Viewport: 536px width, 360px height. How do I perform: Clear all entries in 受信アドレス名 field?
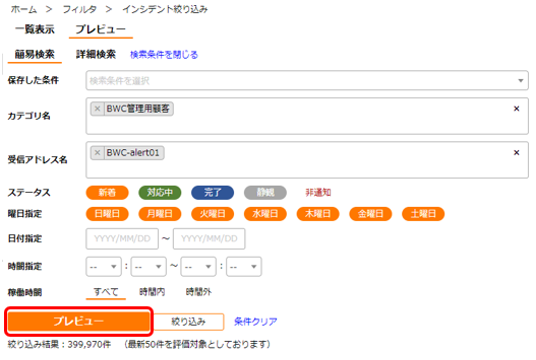click(517, 152)
